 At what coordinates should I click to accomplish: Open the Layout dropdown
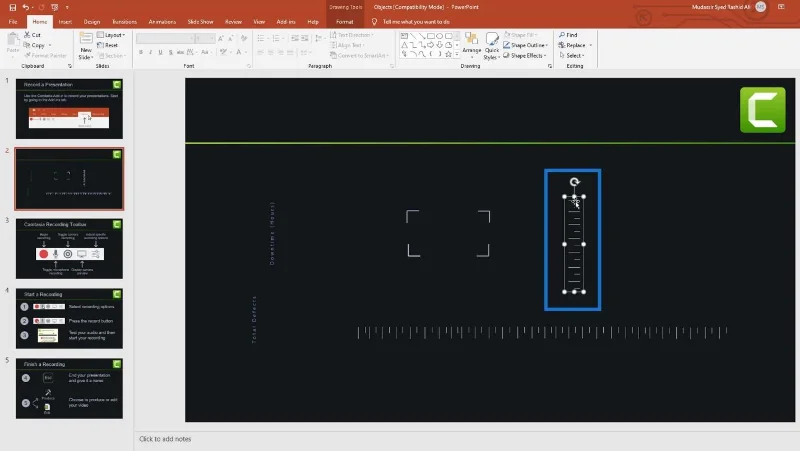click(111, 35)
